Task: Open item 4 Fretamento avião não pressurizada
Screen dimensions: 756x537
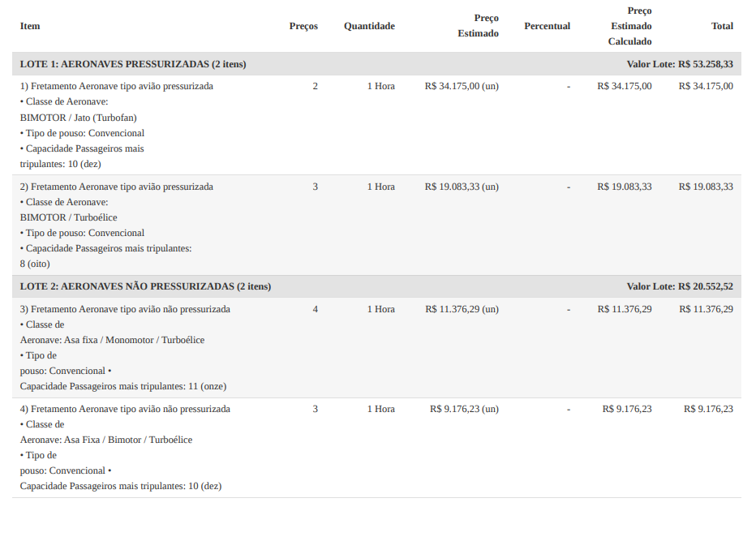Action: point(125,409)
